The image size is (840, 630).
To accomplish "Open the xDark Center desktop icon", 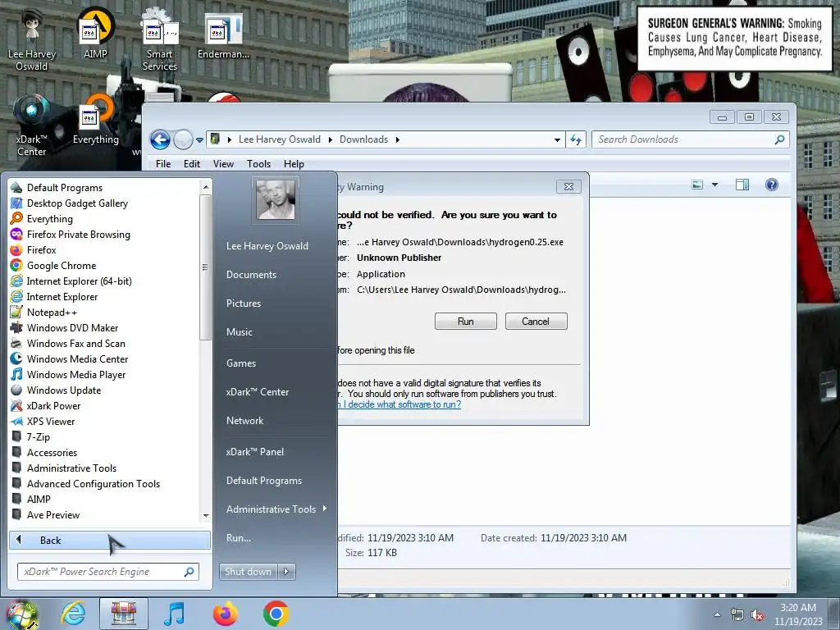I will (x=32, y=126).
